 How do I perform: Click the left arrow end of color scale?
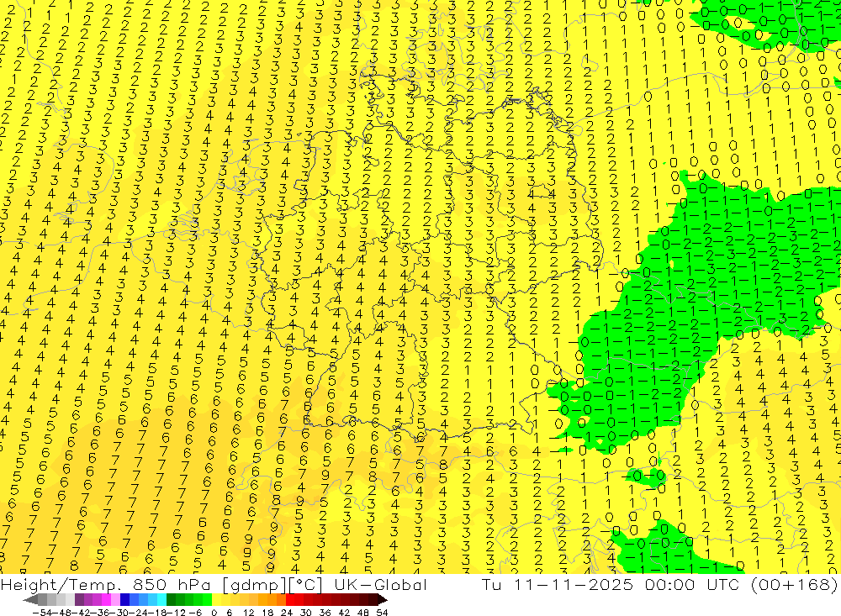(30, 599)
